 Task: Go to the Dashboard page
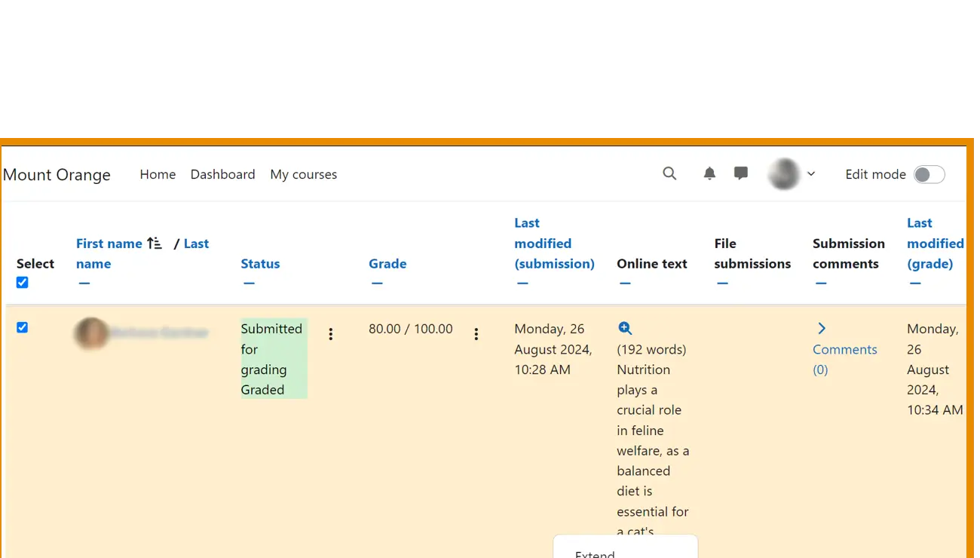[x=222, y=174]
